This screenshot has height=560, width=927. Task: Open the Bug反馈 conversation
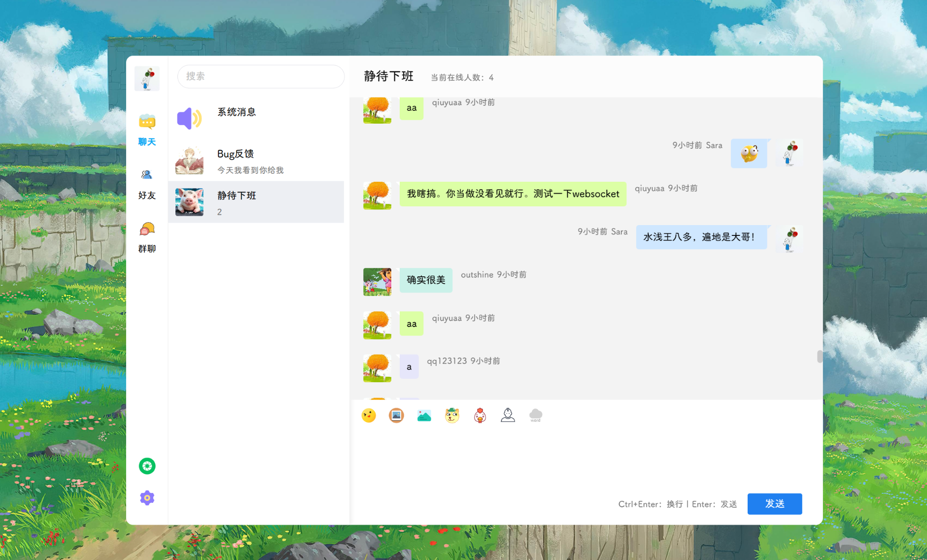pyautogui.click(x=256, y=161)
